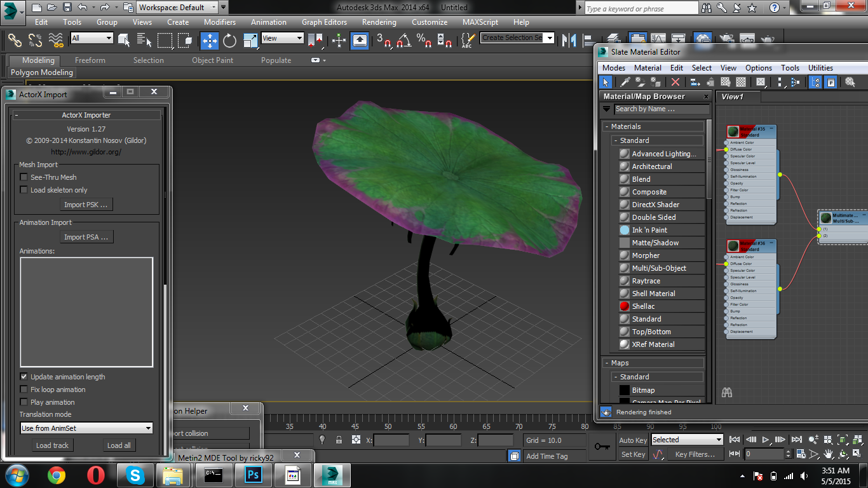This screenshot has height=488, width=868.
Task: Open the Selected key filter dropdown
Action: [x=687, y=440]
